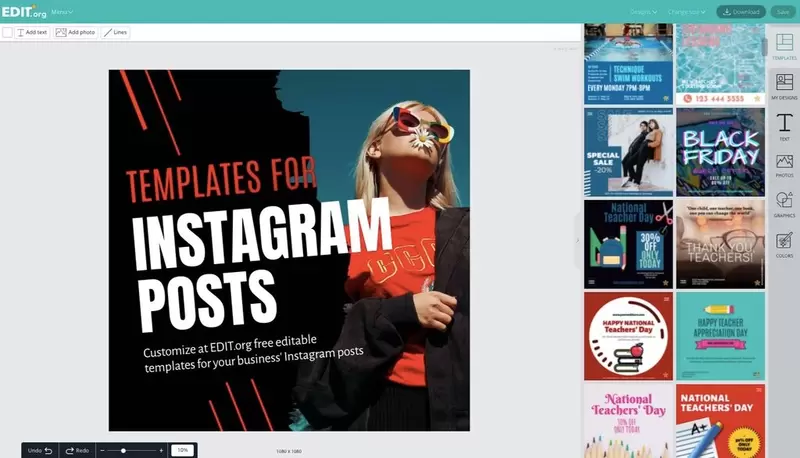Open the Designs dropdown
This screenshot has height=458, width=800.
click(643, 12)
